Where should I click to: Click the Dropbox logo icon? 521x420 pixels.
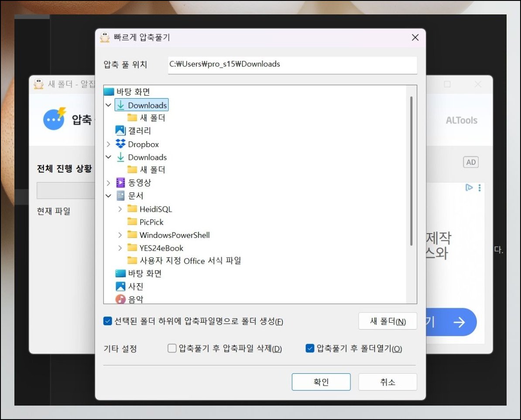click(120, 144)
